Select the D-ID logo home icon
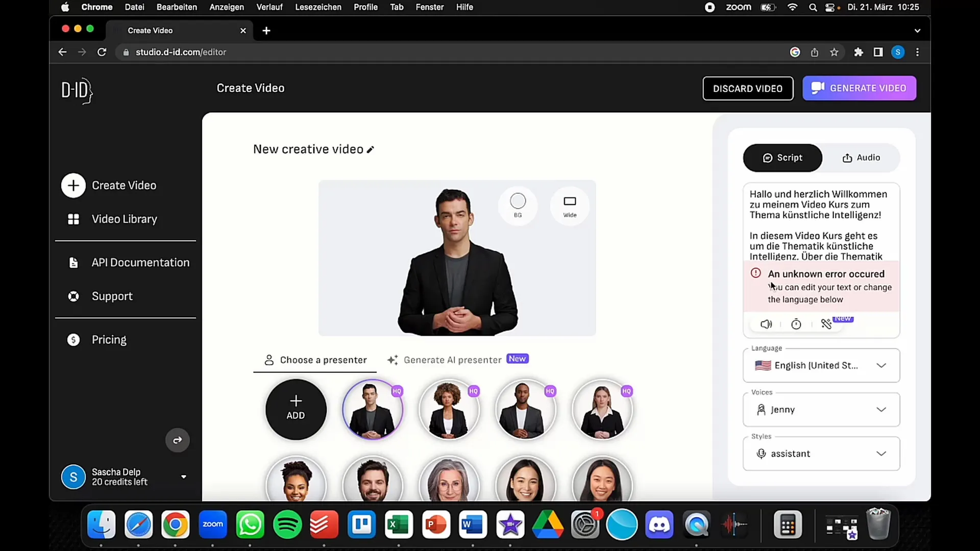Screen dimensions: 980x551 (x=76, y=90)
